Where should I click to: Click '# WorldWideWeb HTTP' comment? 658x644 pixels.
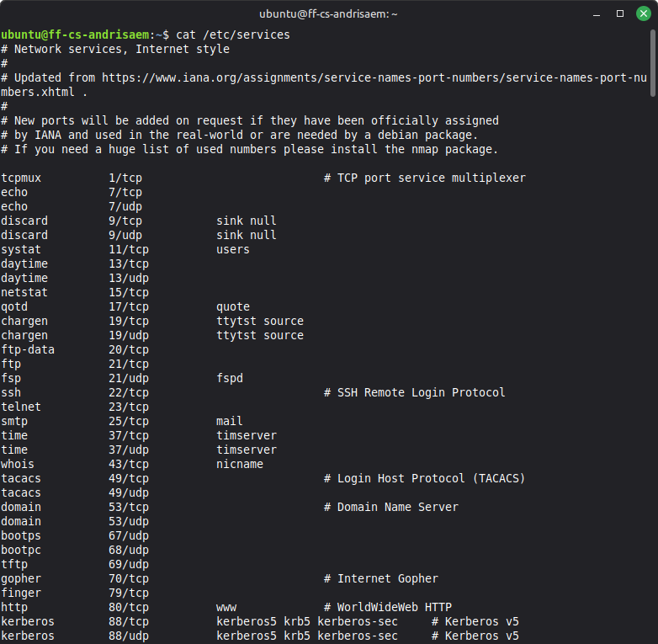click(388, 607)
